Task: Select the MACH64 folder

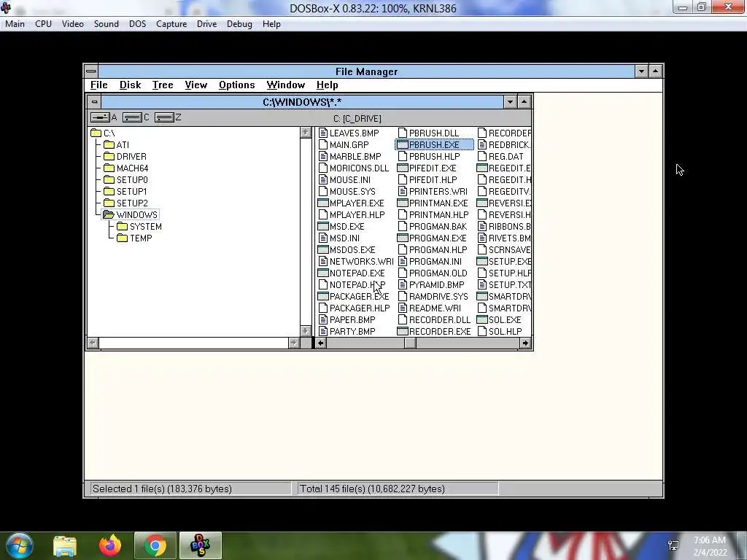Action: 125,168
